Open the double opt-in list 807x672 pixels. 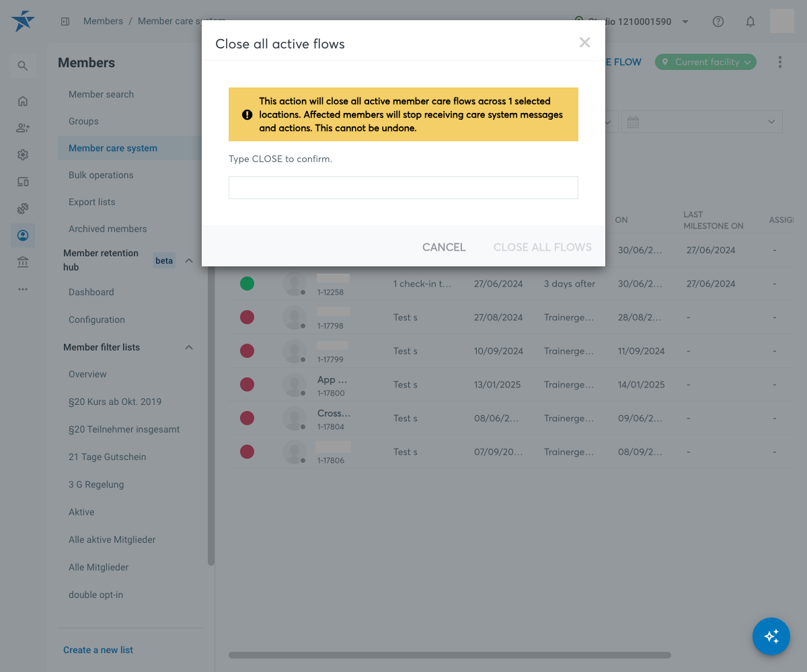[95, 595]
